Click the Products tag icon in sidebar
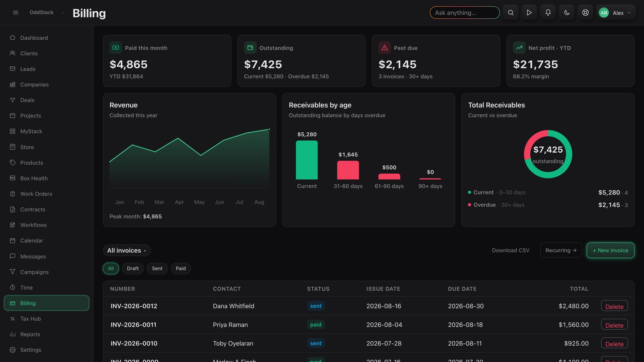The height and width of the screenshot is (362, 644). pos(12,163)
